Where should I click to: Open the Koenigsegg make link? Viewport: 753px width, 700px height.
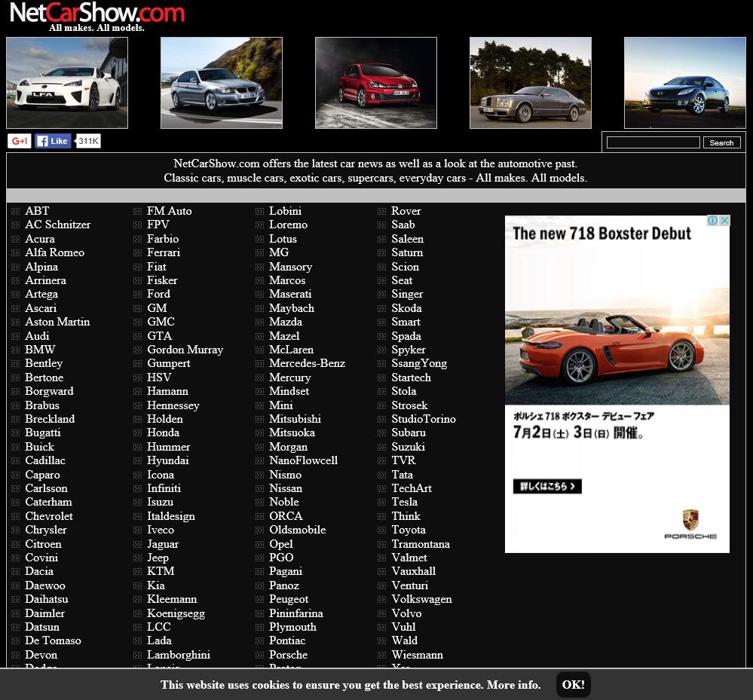(x=176, y=613)
